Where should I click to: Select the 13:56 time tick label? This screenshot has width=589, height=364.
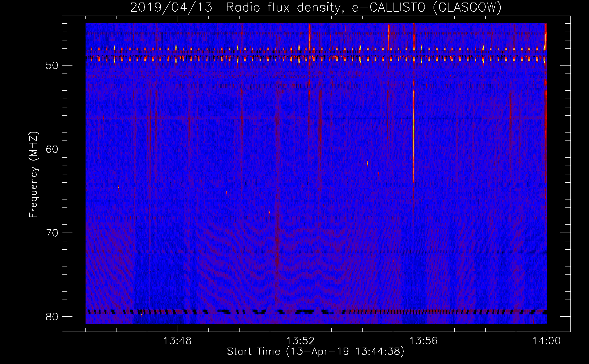tap(424, 341)
